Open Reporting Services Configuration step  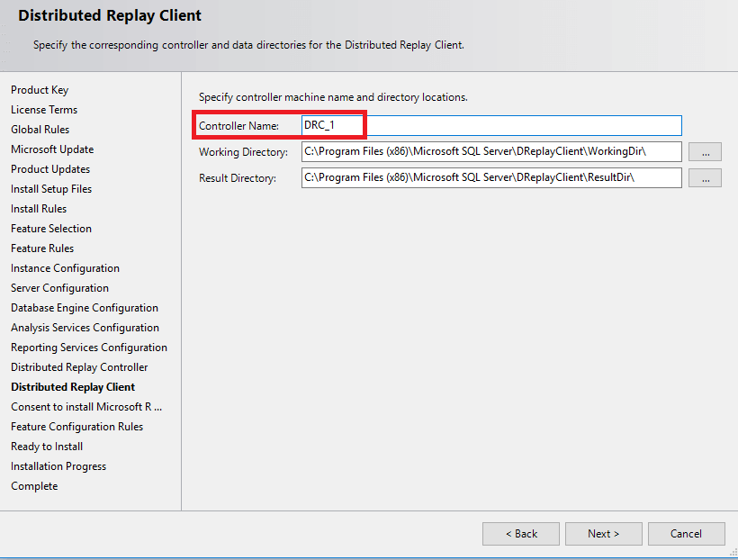point(89,348)
